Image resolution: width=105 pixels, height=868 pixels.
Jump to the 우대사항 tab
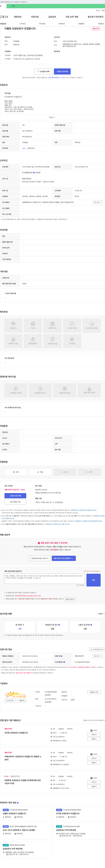click(42, 24)
